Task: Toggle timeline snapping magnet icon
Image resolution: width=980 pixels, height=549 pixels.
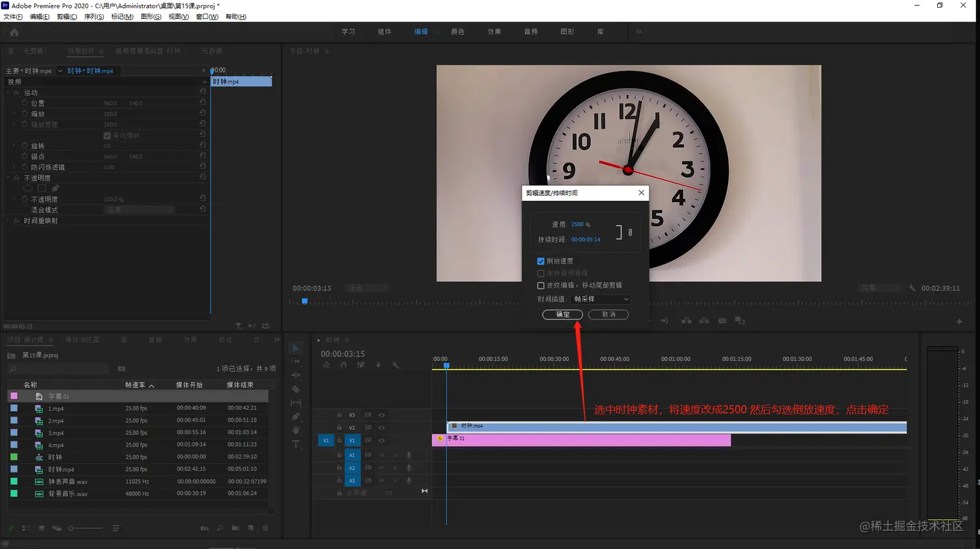Action: [x=344, y=365]
